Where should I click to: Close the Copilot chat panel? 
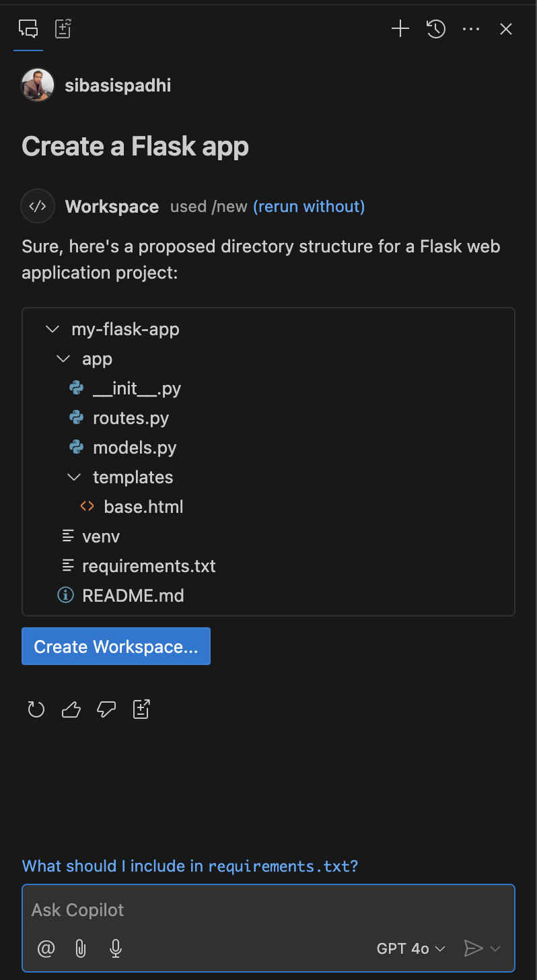[505, 29]
